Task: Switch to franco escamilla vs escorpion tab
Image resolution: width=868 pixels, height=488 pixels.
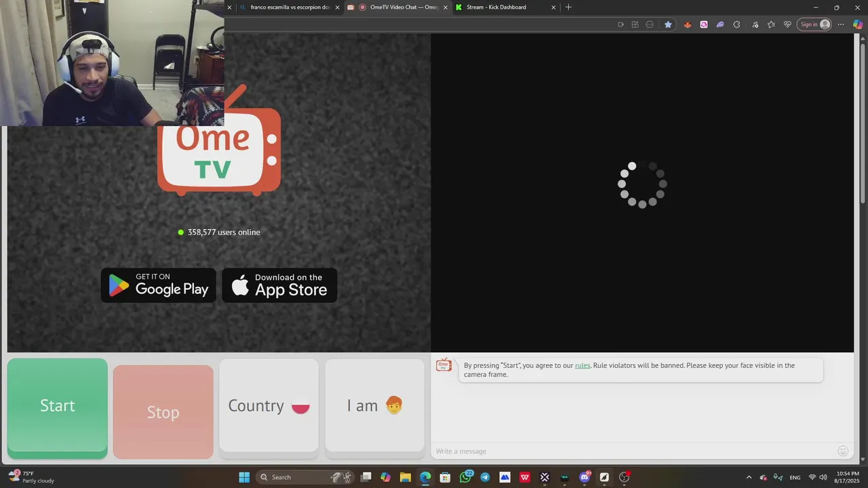Action: pyautogui.click(x=290, y=7)
